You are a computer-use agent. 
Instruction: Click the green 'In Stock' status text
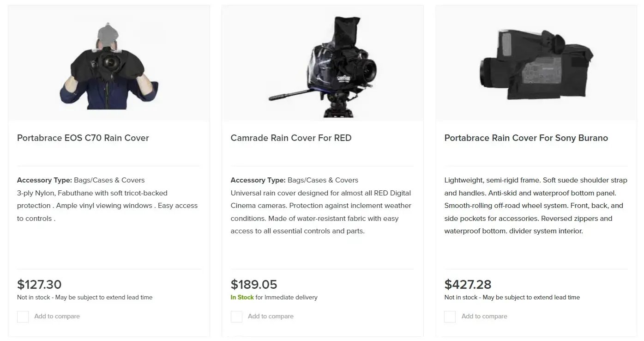pos(242,298)
